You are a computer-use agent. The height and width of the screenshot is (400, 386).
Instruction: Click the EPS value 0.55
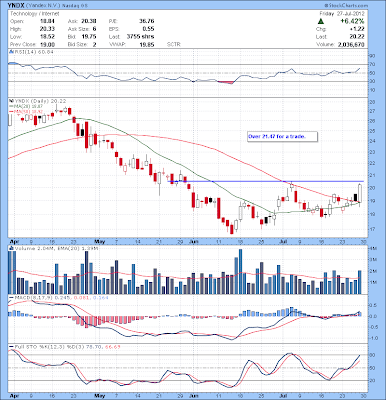coord(148,29)
